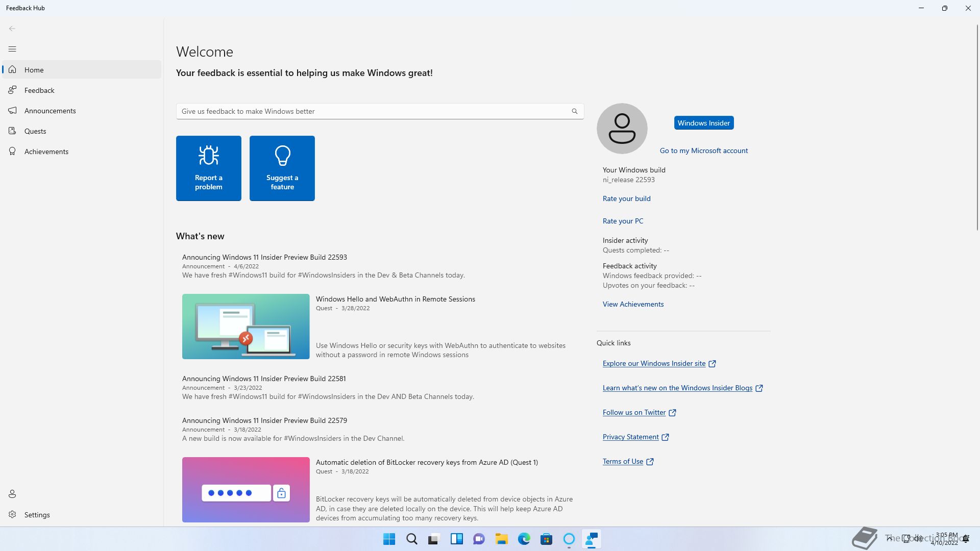Toggle the hamburger navigation menu

(12, 49)
